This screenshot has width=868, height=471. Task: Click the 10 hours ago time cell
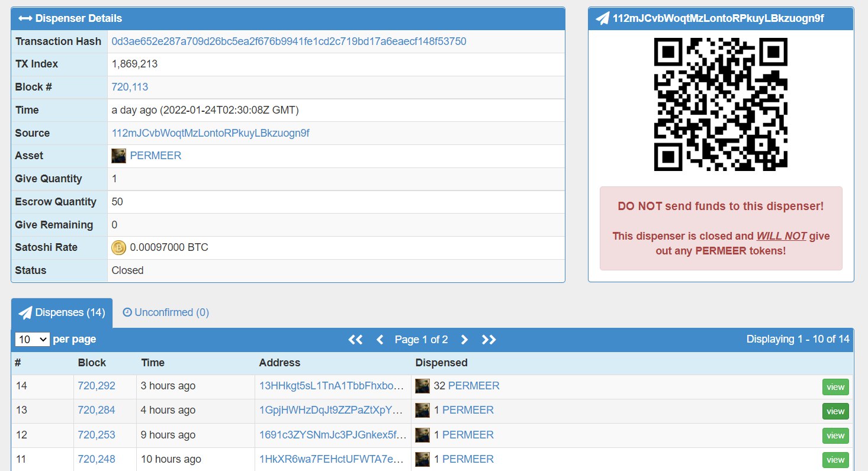(171, 459)
